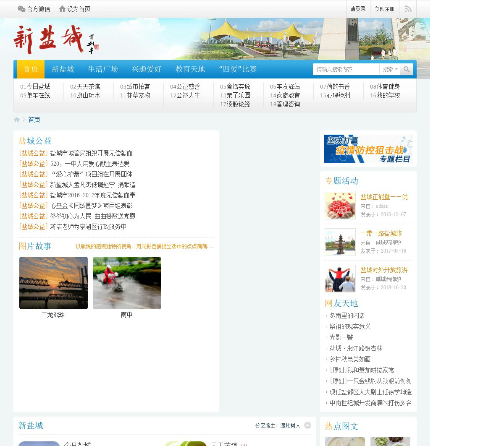The height and width of the screenshot is (446, 504).
Task: Open the 雨中 photo thumbnail
Action: 127,283
